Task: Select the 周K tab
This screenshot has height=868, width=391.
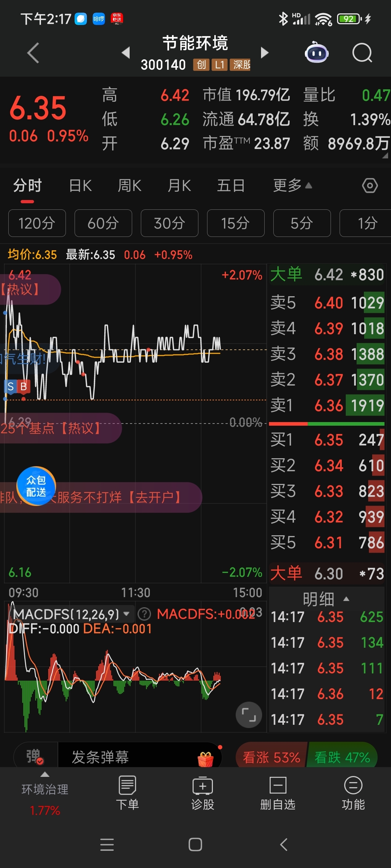Action: click(x=130, y=186)
